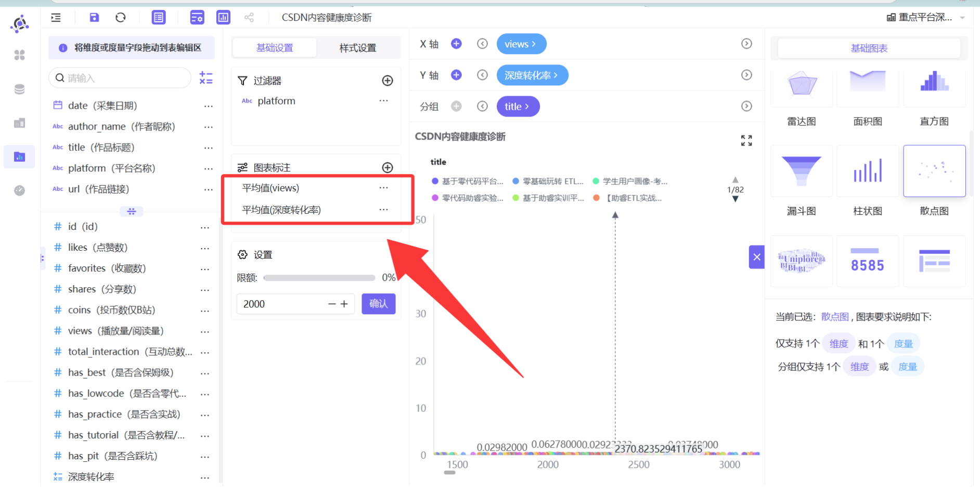980x490 pixels.
Task: Click the dimension-measure divider handle
Action: coord(132,211)
